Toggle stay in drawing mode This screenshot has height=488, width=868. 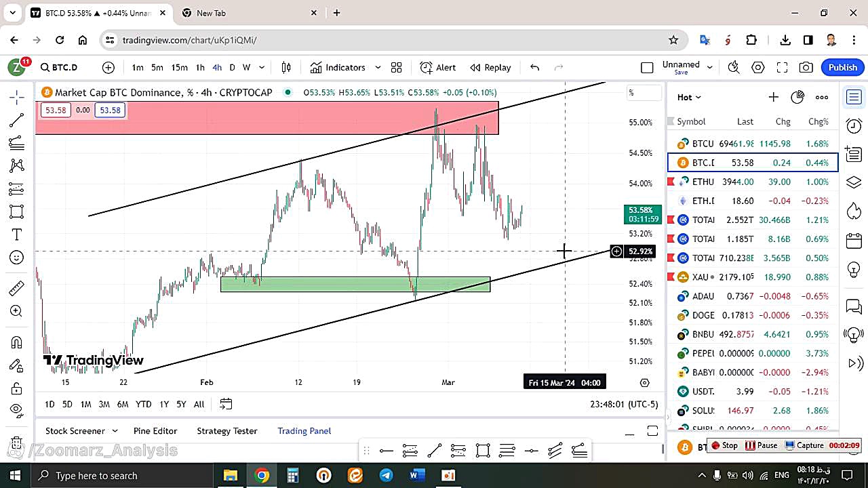click(x=17, y=365)
